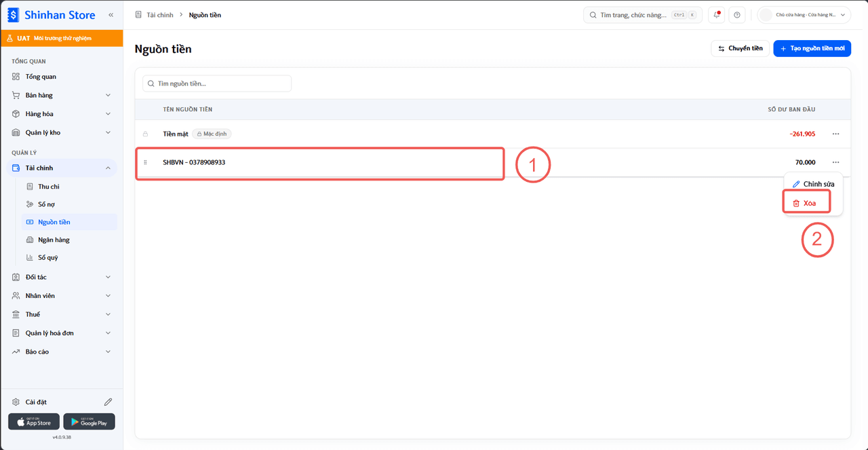868x450 pixels.
Task: Open more options for Tiền mặt row
Action: (x=835, y=134)
